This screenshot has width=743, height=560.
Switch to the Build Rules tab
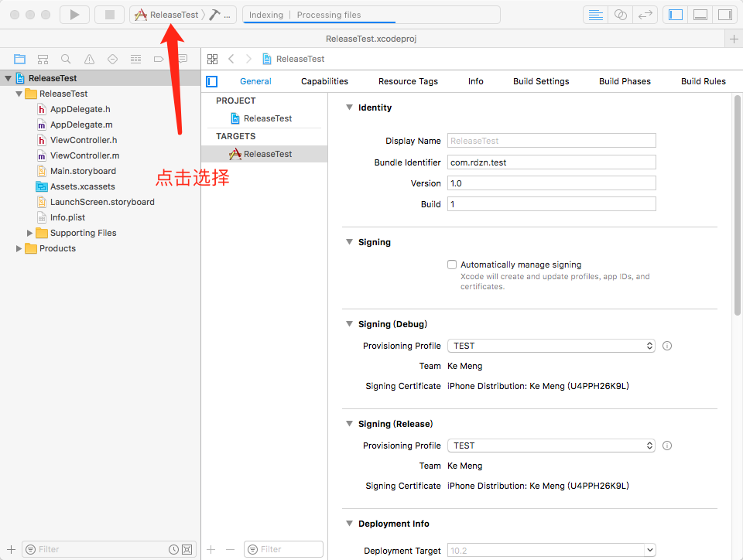coord(704,81)
